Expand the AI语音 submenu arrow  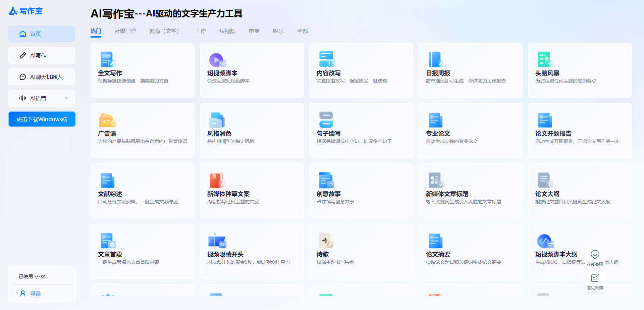pos(66,98)
